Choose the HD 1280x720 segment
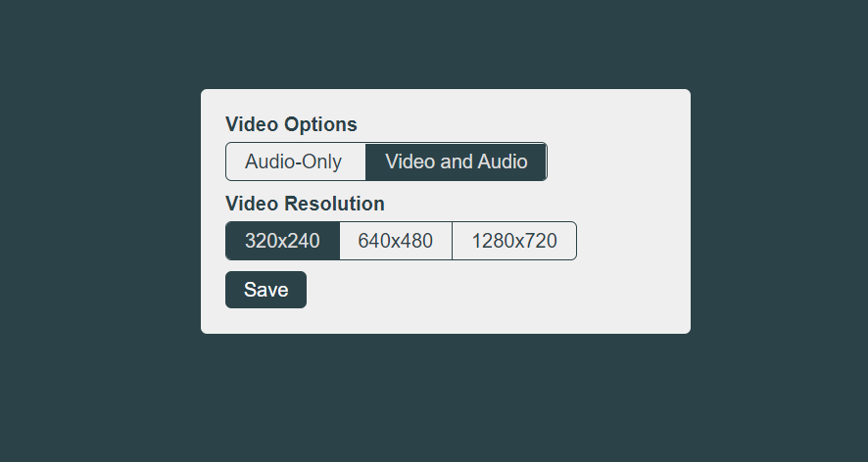The width and height of the screenshot is (868, 462). 514,241
